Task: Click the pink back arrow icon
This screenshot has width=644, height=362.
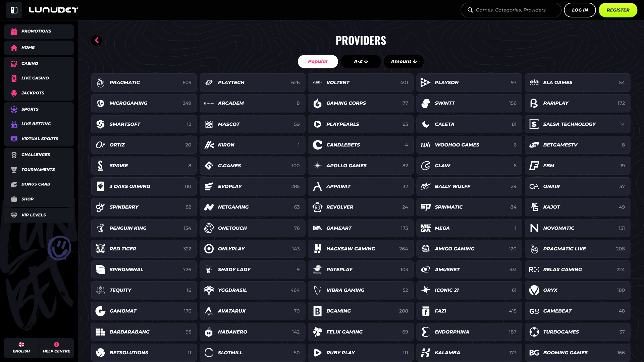Action: pyautogui.click(x=97, y=41)
